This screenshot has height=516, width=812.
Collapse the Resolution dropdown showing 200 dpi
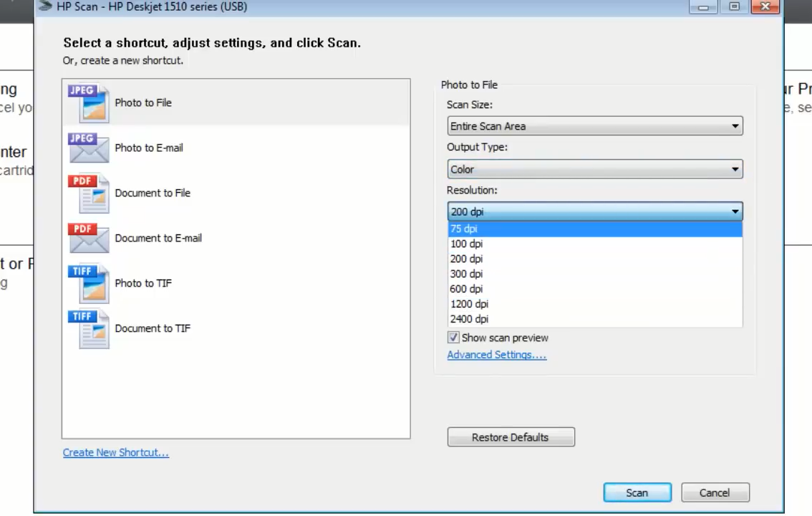coord(594,211)
